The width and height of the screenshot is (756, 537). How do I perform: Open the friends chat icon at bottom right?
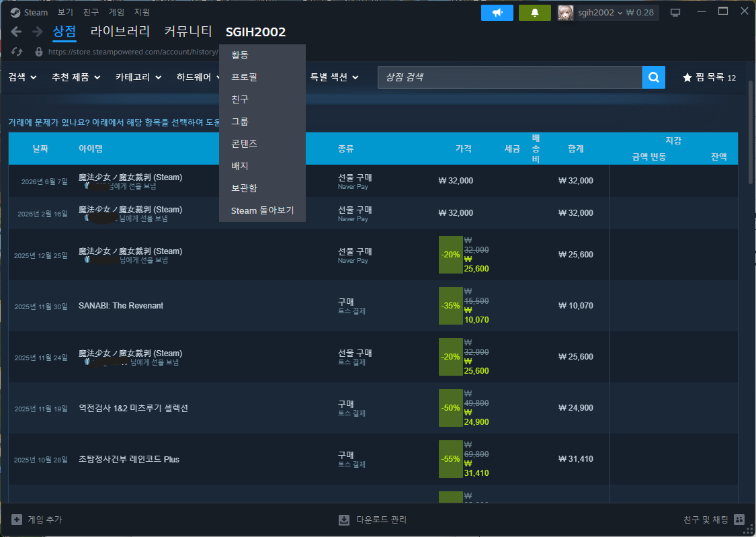coord(739,519)
